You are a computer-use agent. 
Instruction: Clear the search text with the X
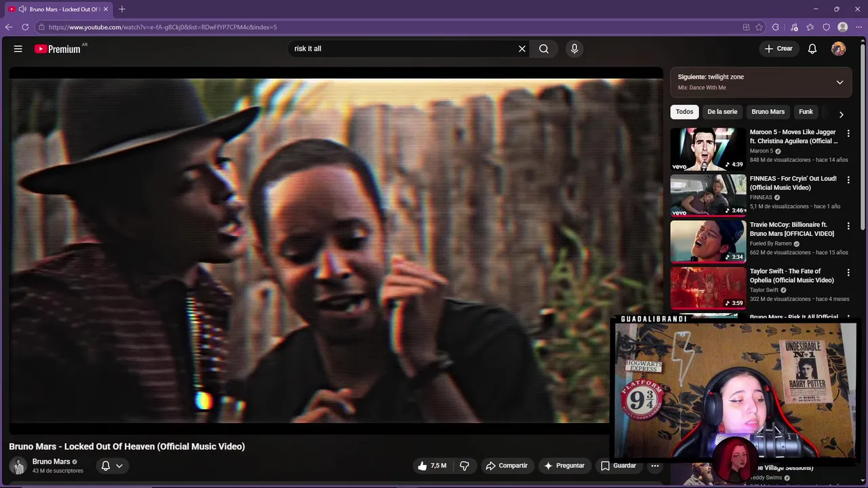pyautogui.click(x=522, y=49)
